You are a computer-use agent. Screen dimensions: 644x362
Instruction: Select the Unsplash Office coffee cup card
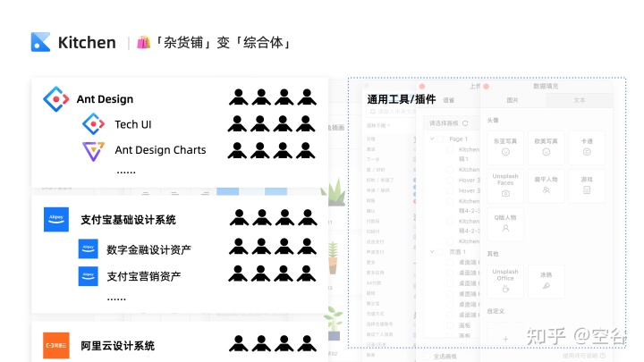coord(505,282)
